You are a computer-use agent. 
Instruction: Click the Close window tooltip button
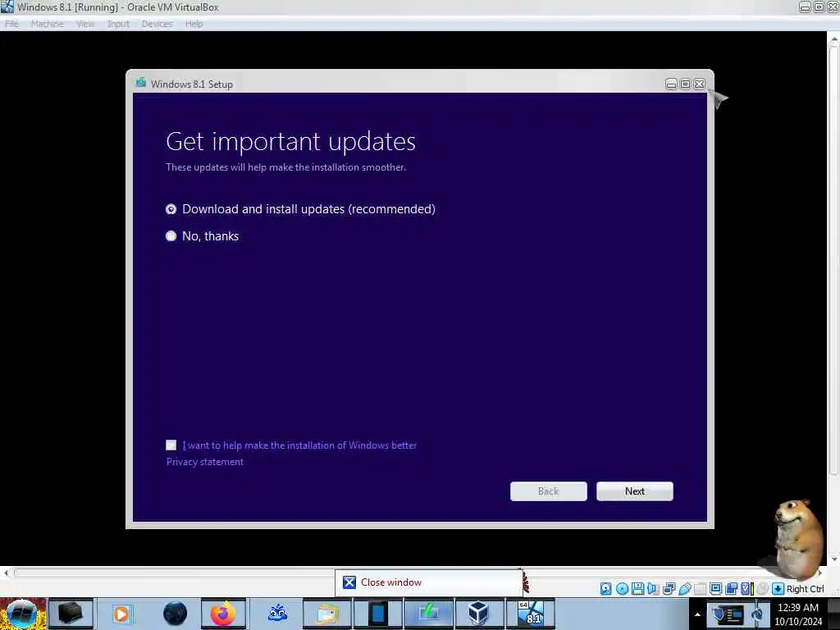[x=428, y=582]
